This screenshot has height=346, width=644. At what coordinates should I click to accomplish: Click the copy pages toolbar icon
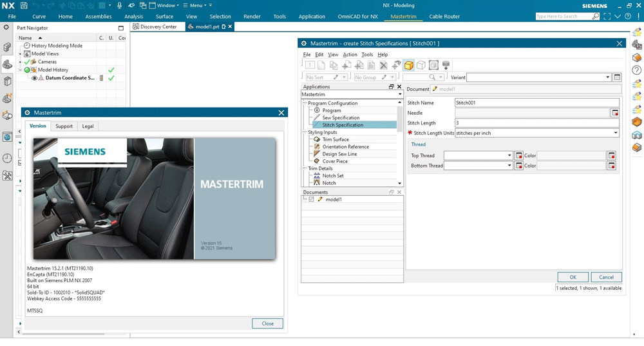click(334, 65)
